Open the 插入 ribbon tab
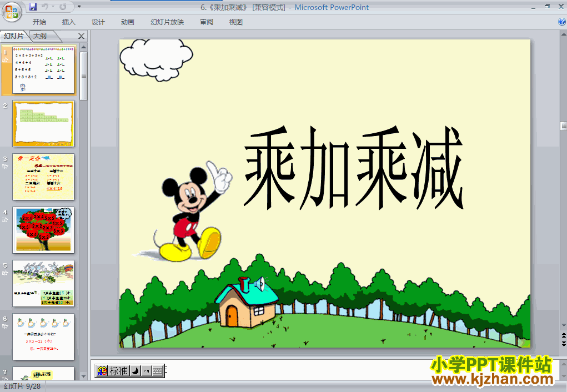This screenshot has height=392, width=567. (x=68, y=22)
